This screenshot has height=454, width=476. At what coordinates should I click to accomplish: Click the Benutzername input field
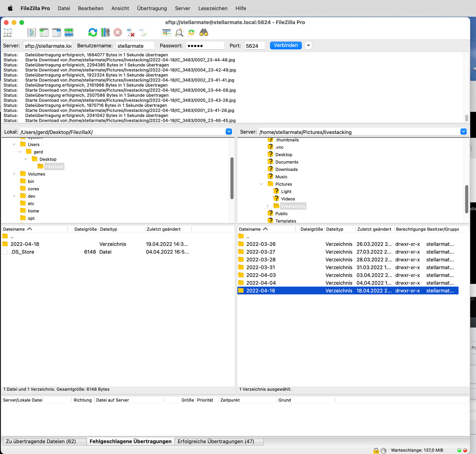tap(135, 46)
